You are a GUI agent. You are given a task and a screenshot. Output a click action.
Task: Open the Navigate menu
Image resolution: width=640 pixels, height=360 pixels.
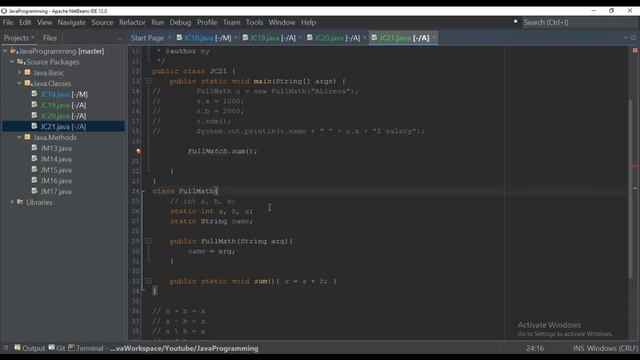click(71, 22)
